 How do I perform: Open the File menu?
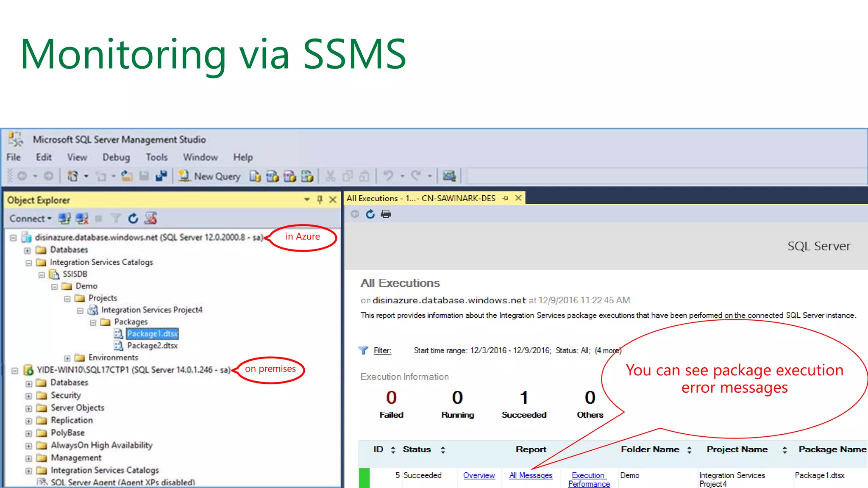click(x=14, y=157)
